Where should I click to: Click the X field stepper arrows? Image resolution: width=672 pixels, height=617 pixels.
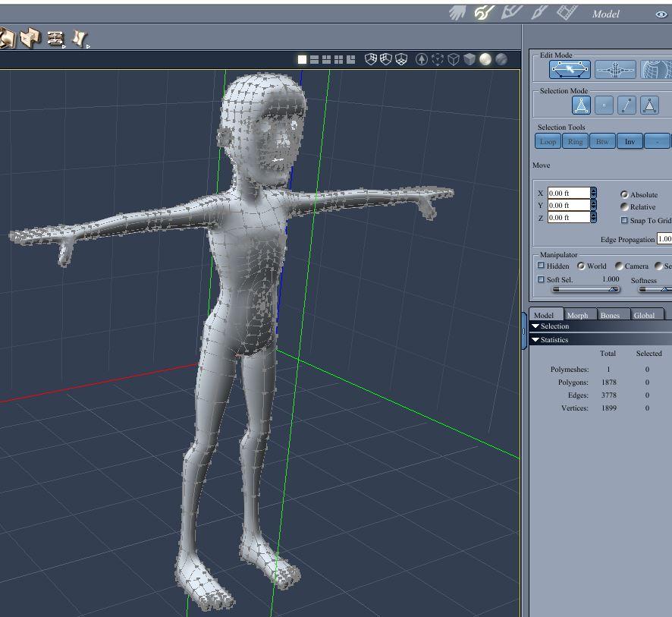594,193
